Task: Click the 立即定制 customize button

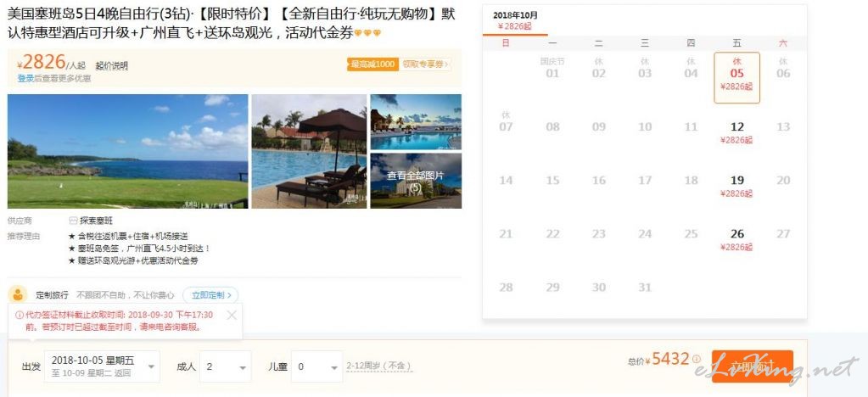Action: (211, 295)
